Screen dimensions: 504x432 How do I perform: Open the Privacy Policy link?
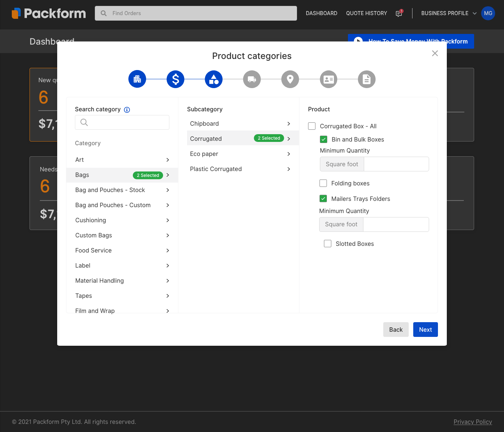click(x=473, y=422)
